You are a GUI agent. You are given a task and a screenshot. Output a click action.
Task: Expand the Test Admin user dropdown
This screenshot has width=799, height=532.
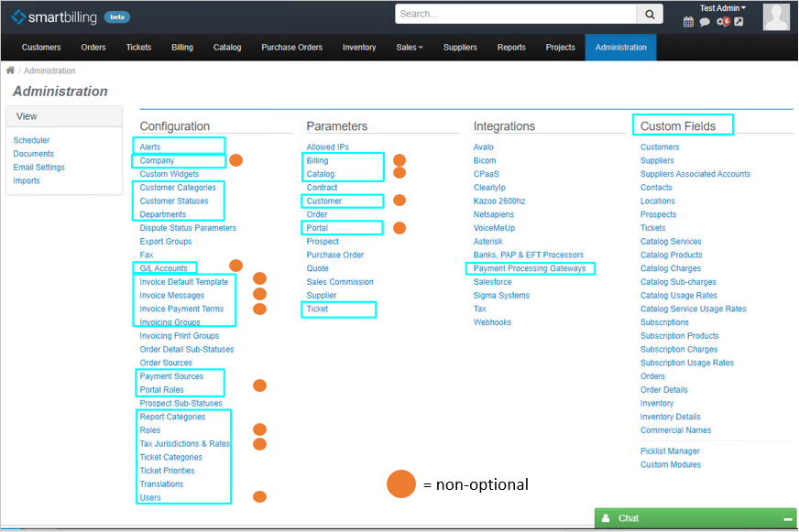pos(723,8)
